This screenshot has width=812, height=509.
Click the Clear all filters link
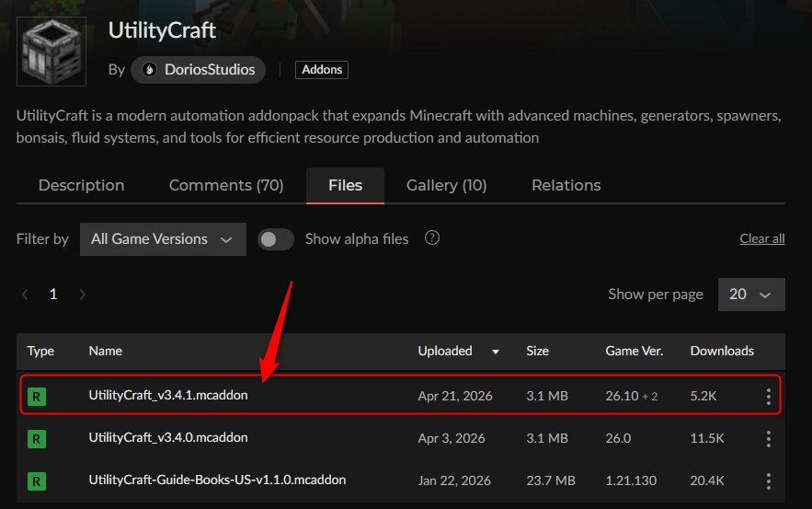[x=761, y=239]
